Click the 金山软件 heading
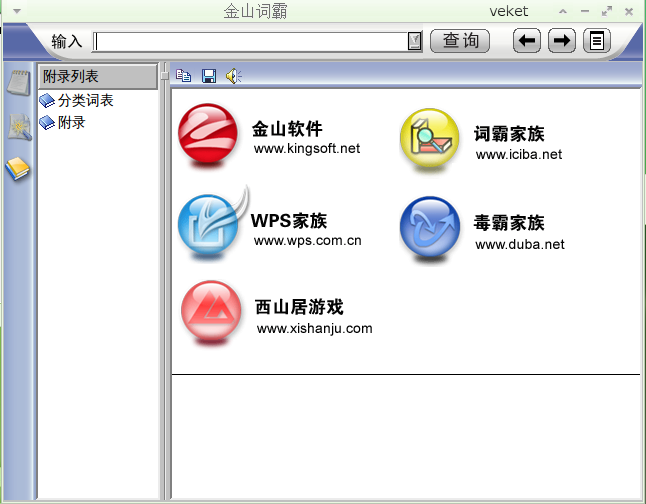Image resolution: width=646 pixels, height=504 pixels. (287, 129)
